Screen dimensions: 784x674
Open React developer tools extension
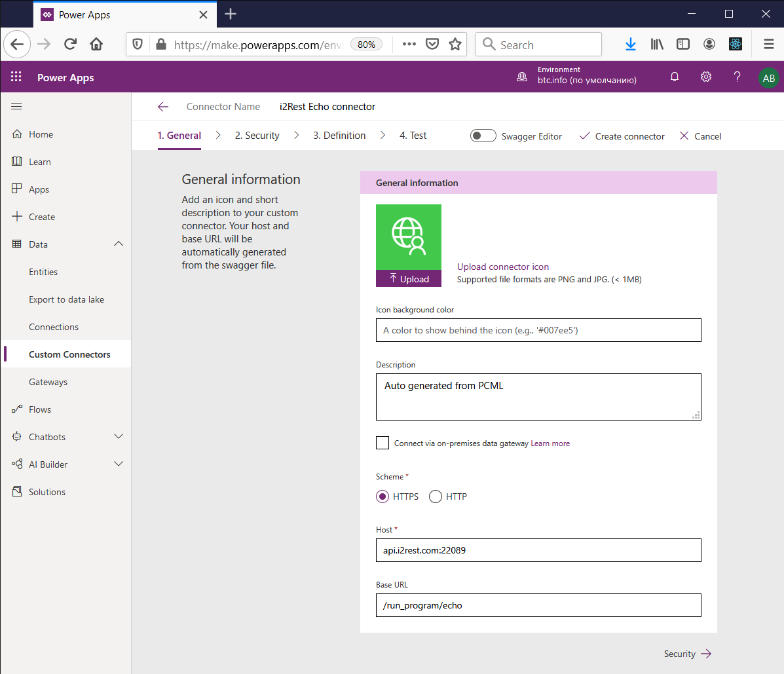(735, 45)
